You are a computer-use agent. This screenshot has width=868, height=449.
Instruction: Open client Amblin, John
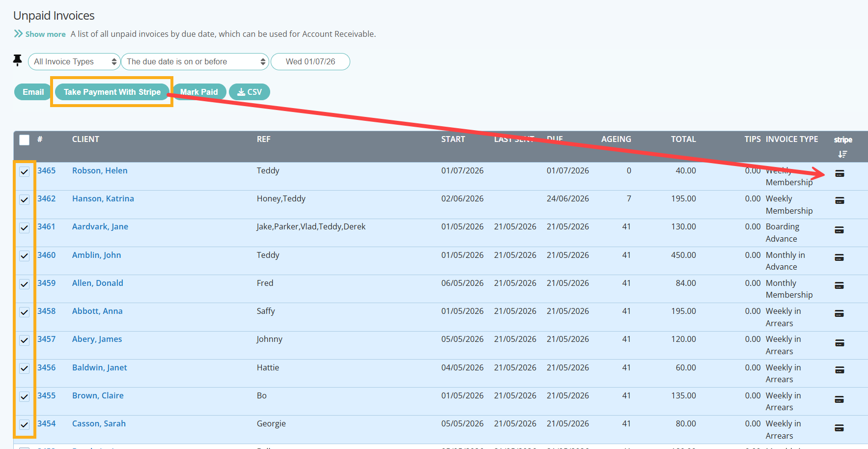coord(96,255)
